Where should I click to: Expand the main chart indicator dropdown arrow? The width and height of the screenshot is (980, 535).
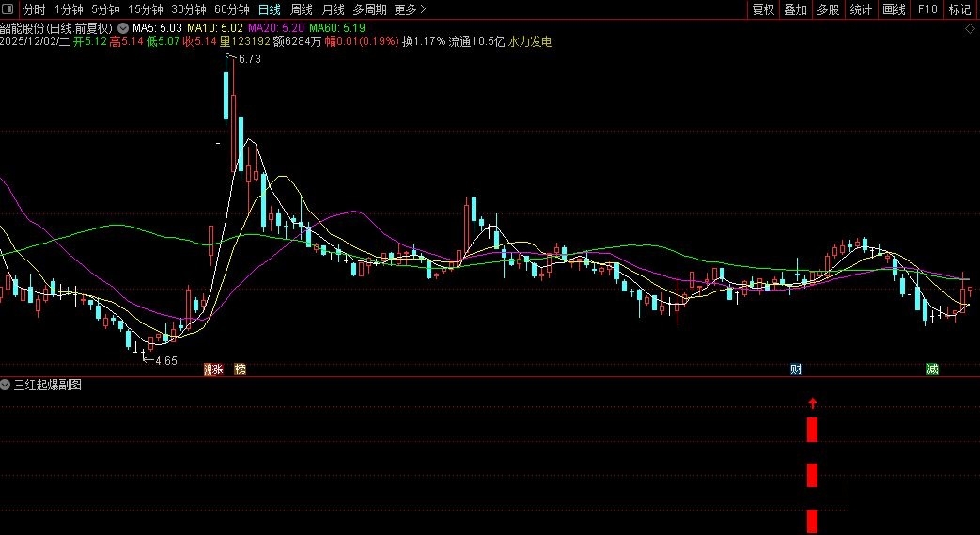pyautogui.click(x=123, y=28)
